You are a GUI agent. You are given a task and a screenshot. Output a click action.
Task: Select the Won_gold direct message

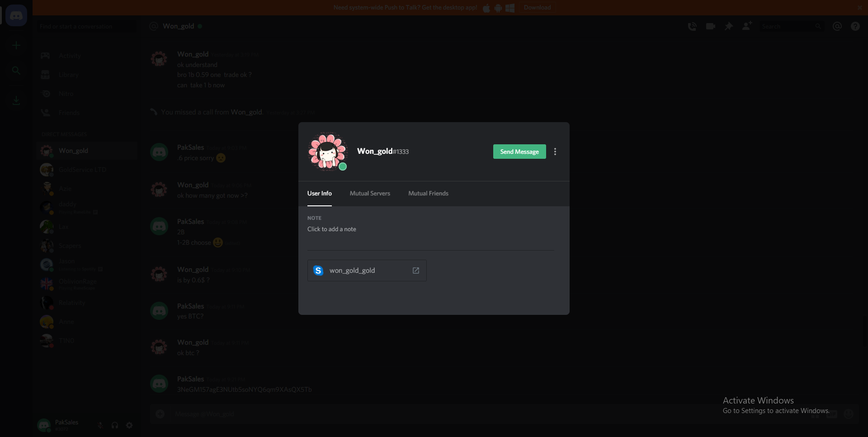click(x=87, y=151)
